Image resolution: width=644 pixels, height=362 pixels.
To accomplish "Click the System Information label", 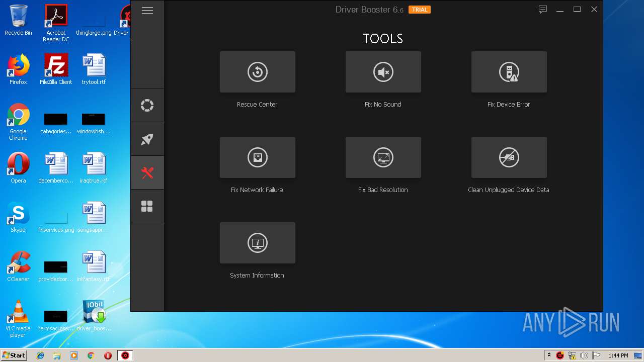I will tap(257, 276).
